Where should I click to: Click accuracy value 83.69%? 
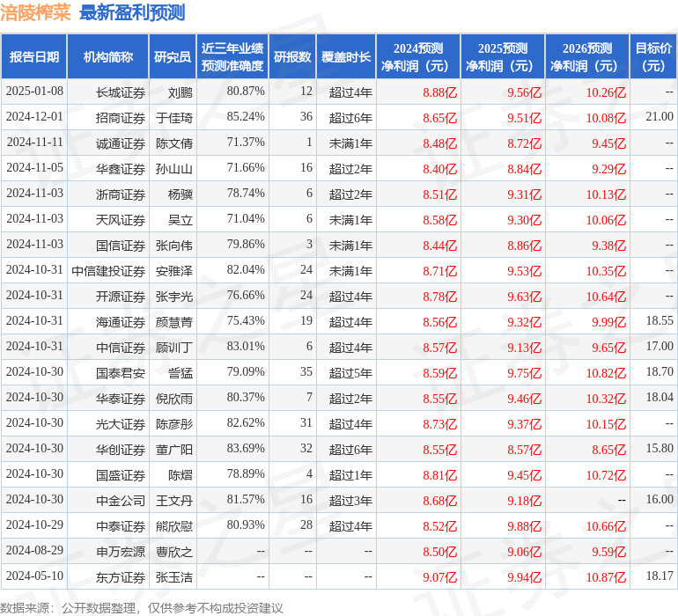pos(246,448)
